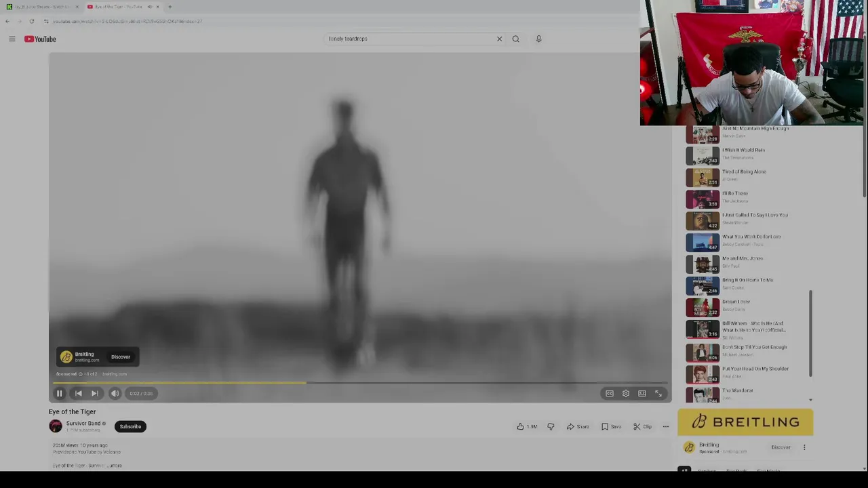Open the more actions ellipsis menu

[665, 426]
